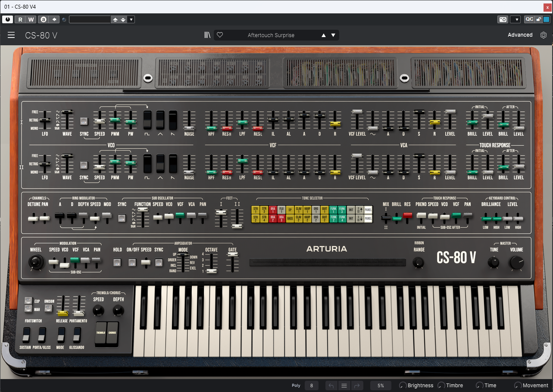Image resolution: width=553 pixels, height=392 pixels.
Task: Open the preset browser library icon
Action: (208, 35)
